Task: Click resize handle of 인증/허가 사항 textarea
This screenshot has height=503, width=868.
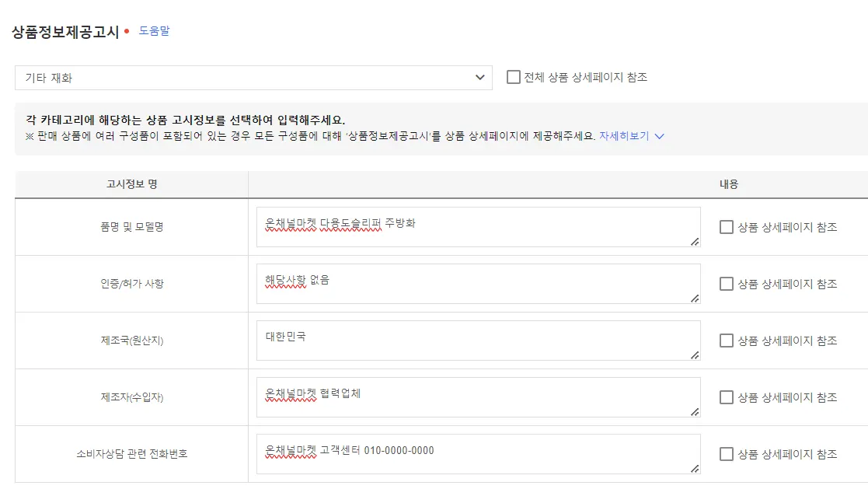Action: point(695,299)
